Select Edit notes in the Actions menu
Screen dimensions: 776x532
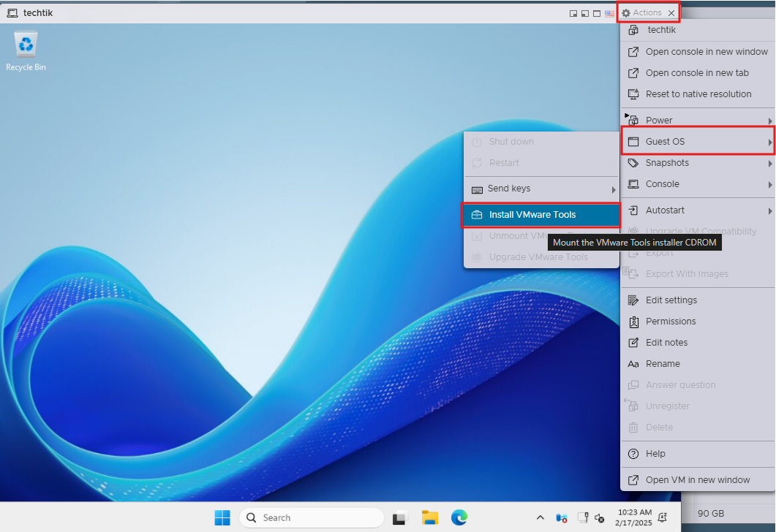(697, 343)
